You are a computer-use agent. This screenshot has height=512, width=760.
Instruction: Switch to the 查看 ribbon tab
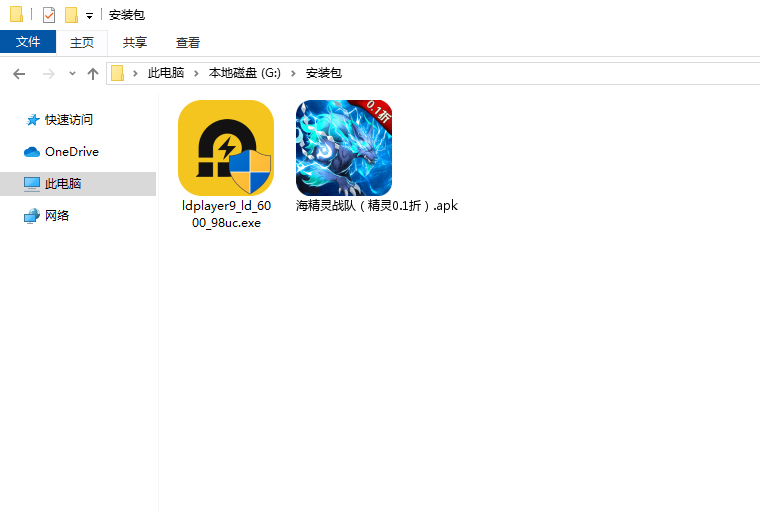pyautogui.click(x=188, y=42)
